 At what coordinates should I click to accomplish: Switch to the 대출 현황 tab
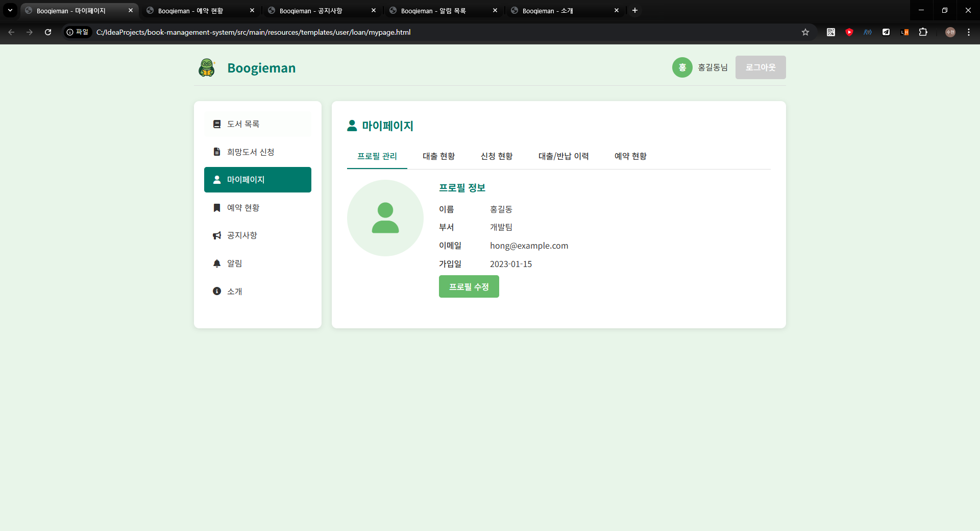(438, 156)
